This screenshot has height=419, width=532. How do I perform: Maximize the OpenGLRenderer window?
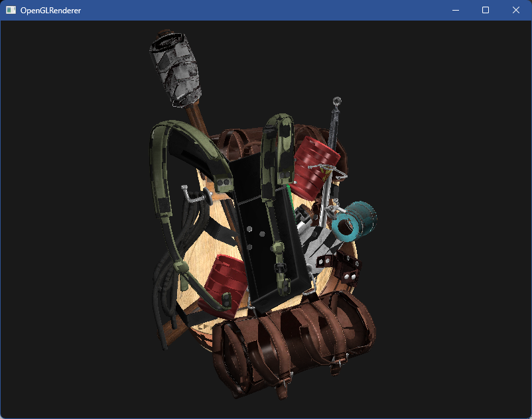[486, 10]
